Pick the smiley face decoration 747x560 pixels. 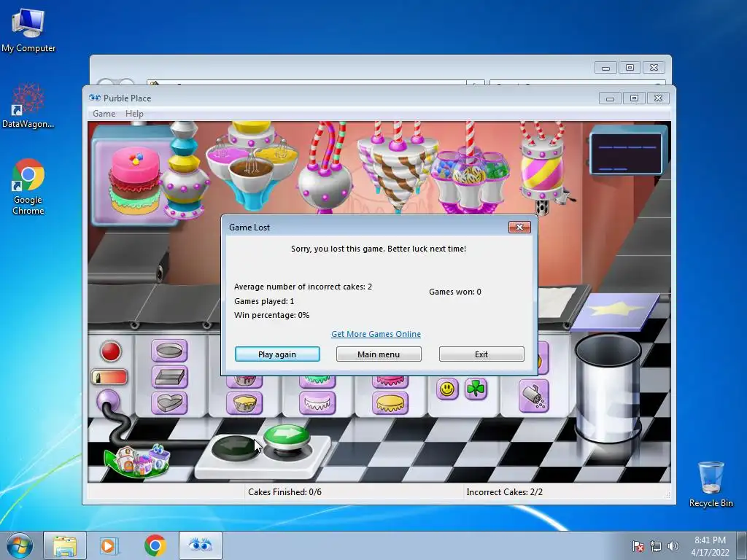coord(447,389)
